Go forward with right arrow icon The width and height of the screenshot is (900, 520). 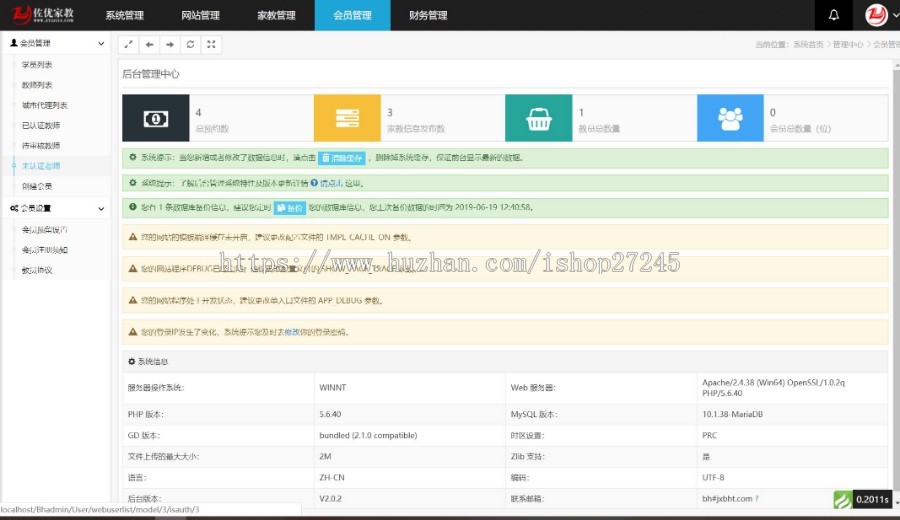[170, 44]
